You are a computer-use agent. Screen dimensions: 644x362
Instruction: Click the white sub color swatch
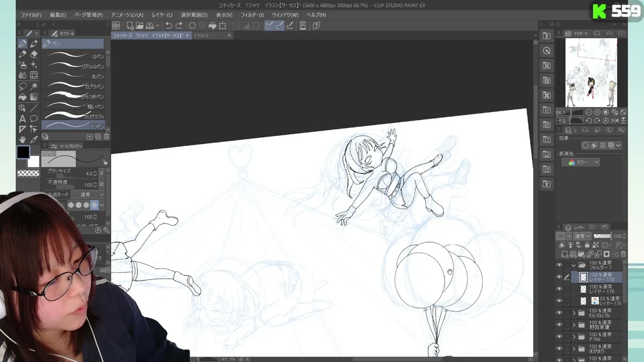(x=33, y=161)
